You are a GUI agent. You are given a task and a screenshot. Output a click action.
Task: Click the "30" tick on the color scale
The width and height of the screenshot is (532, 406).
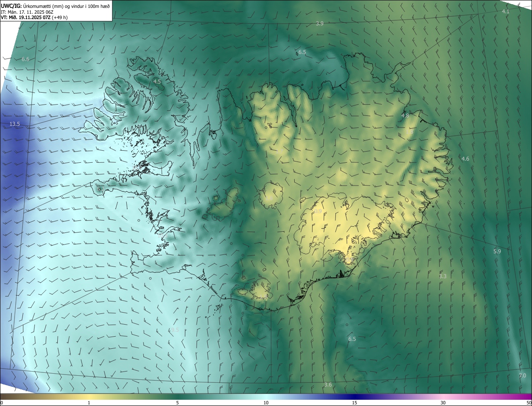[443, 403]
